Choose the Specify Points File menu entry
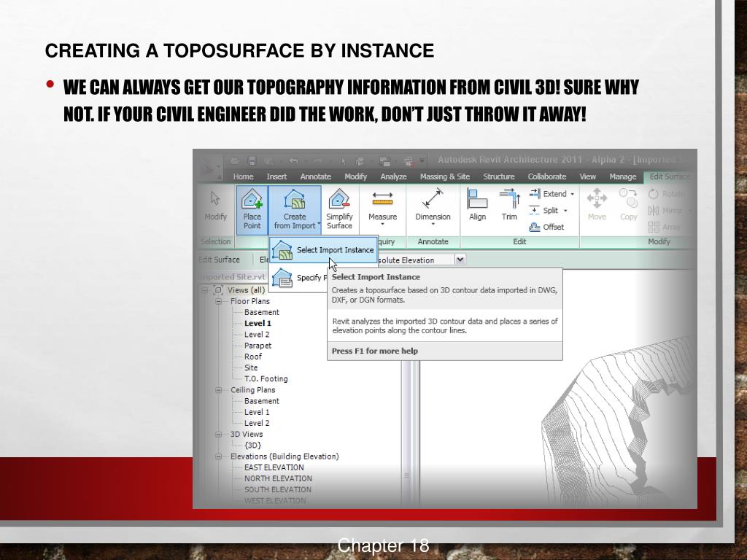Viewport: 747px width, 560px height. (298, 278)
